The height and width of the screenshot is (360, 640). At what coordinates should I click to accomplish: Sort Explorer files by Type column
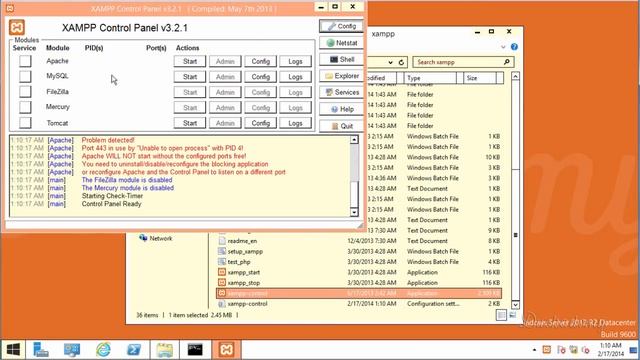(x=431, y=78)
